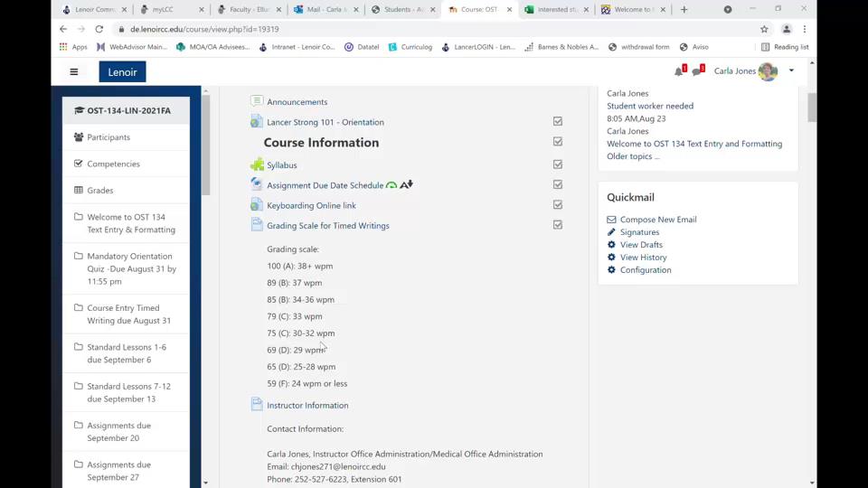The image size is (868, 488).
Task: Open Quickmail View Drafts
Action: click(x=641, y=245)
